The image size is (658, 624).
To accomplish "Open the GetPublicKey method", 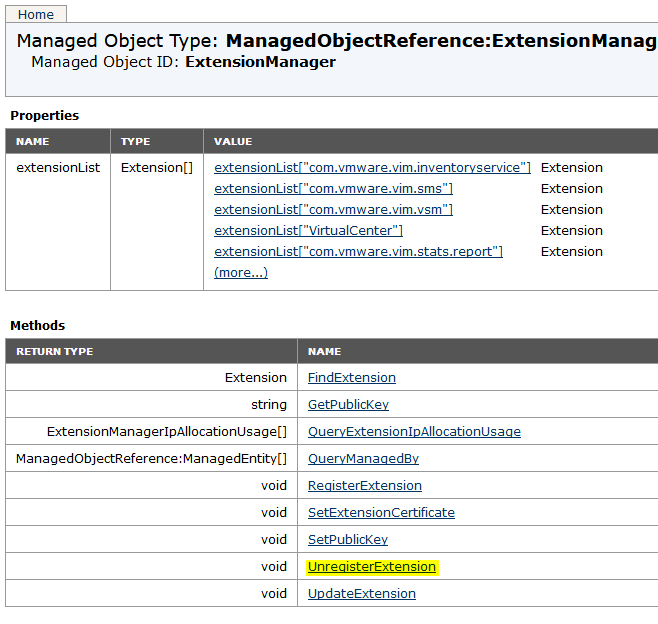I will [348, 405].
